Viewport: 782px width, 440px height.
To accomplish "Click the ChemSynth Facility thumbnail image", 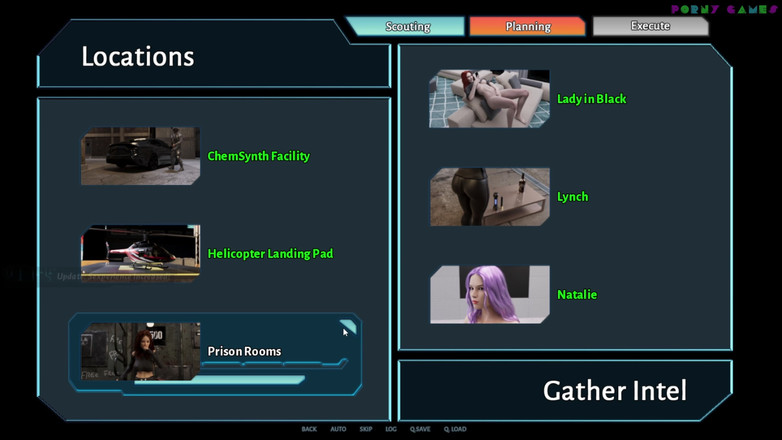I will click(x=140, y=156).
